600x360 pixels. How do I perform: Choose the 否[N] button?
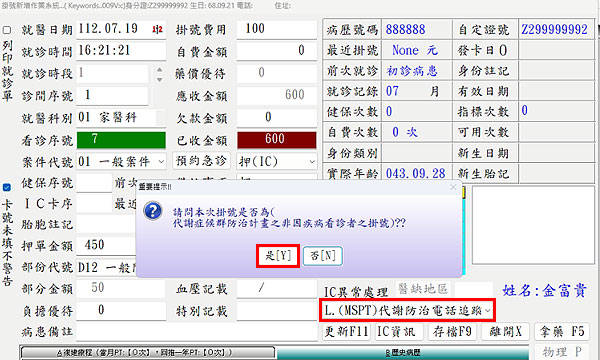pyautogui.click(x=323, y=256)
